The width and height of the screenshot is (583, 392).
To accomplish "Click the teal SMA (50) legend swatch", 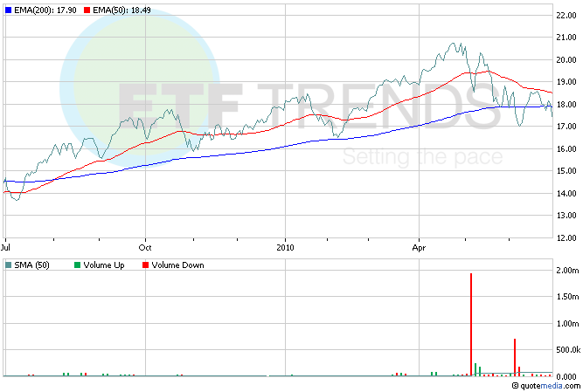I will 8,265.
